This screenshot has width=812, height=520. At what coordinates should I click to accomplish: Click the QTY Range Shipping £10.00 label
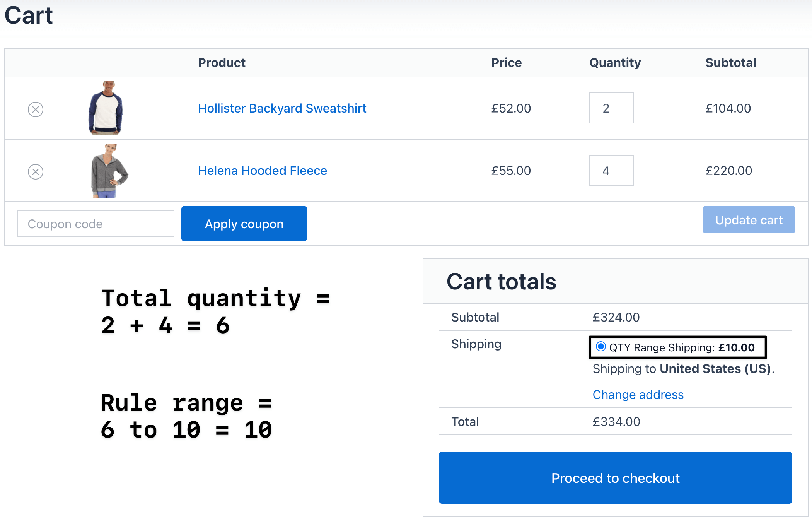click(682, 347)
